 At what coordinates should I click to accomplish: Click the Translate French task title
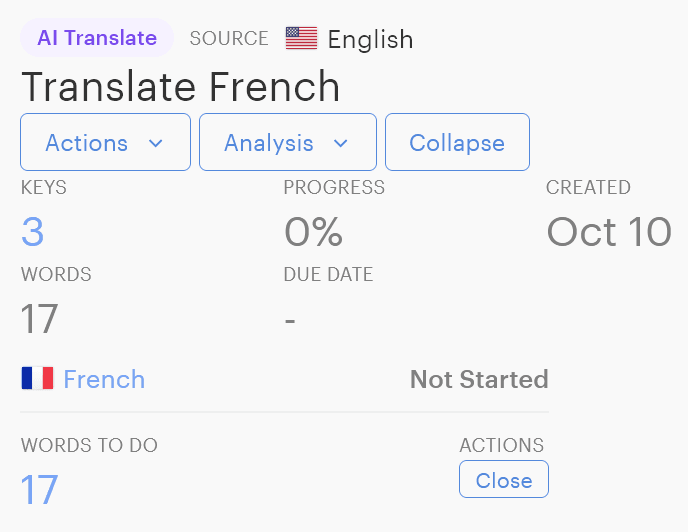181,87
